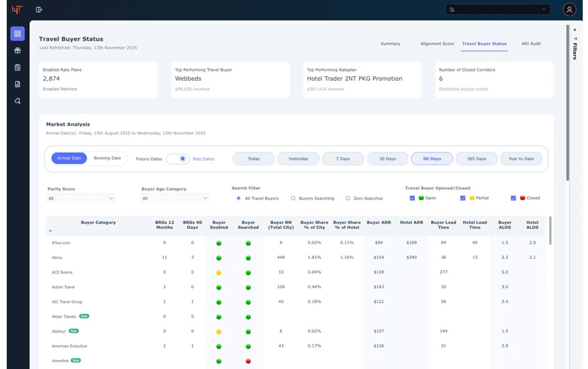Expand the Buyer Age Category dropdown
The width and height of the screenshot is (588, 369).
coord(175,198)
